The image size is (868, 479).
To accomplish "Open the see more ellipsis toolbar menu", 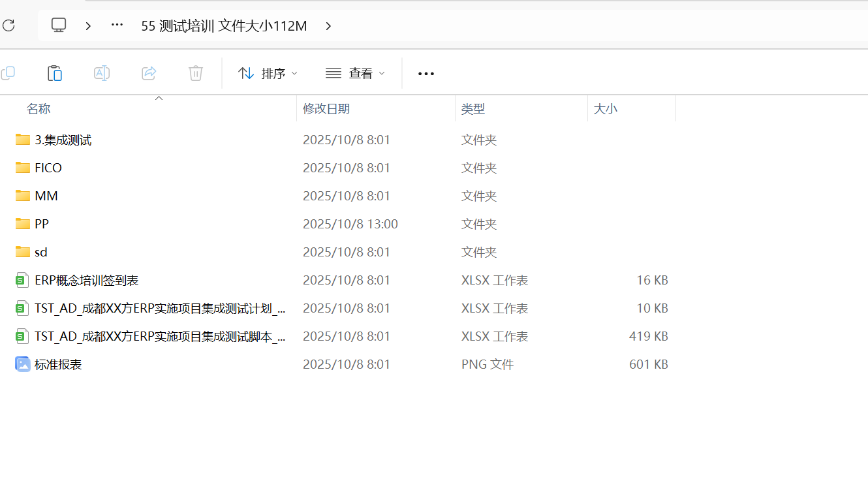I will coord(426,74).
